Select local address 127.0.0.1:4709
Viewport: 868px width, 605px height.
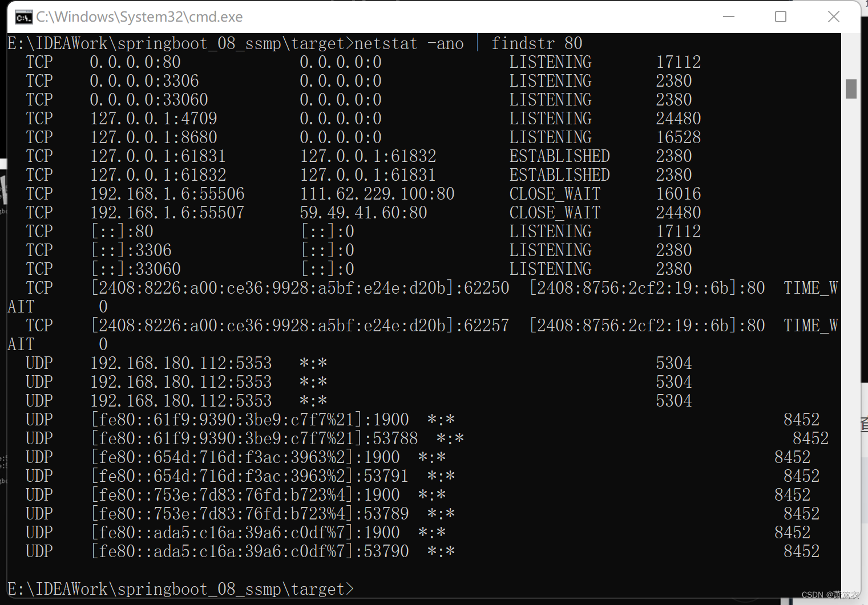(154, 119)
